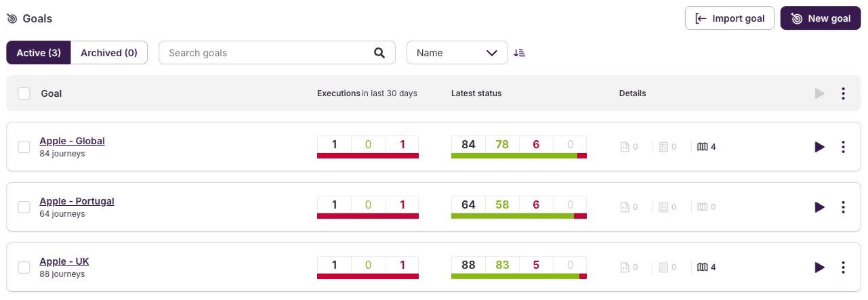Click the "84 journeys" text

[x=62, y=154]
